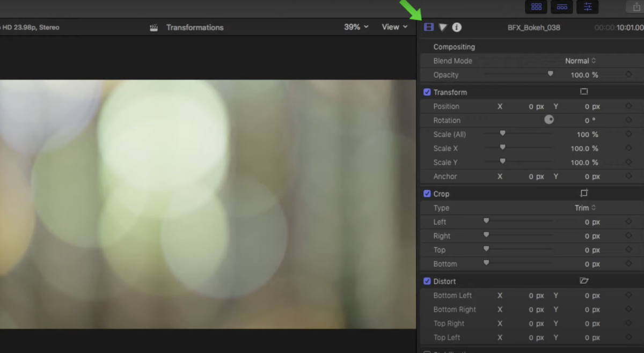Disable the Transform checkbox

(x=427, y=92)
